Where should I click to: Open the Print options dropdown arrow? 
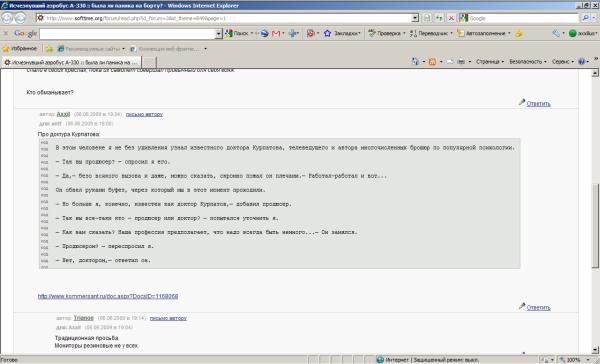pos(470,61)
